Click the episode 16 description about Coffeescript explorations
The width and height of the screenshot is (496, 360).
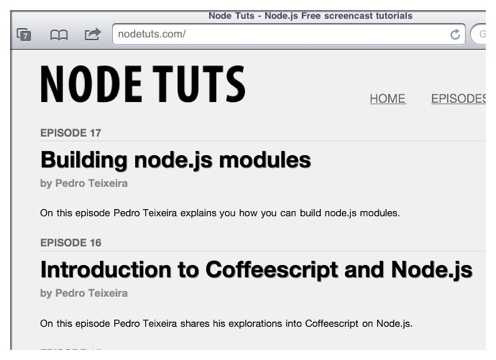pos(226,323)
